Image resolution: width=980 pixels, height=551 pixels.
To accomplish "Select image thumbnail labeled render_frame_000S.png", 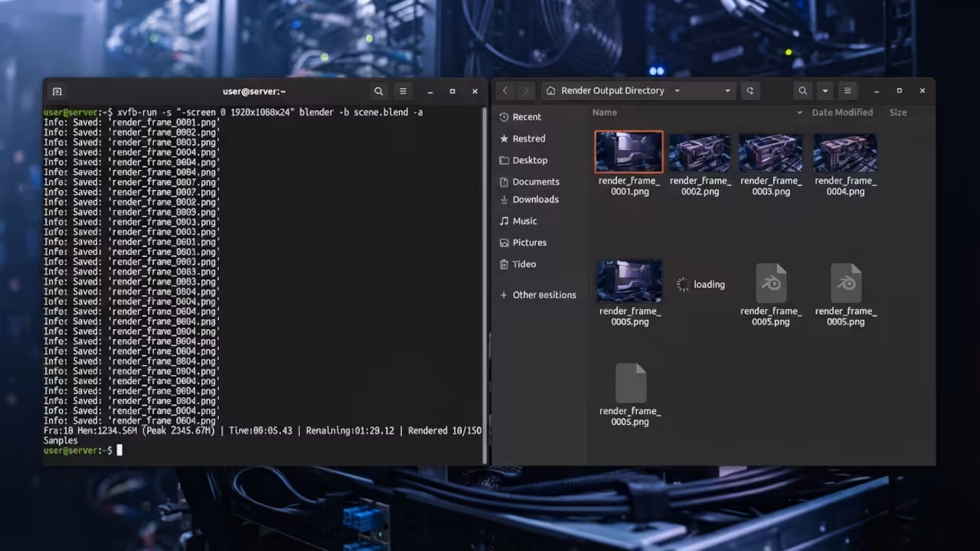I will (629, 281).
